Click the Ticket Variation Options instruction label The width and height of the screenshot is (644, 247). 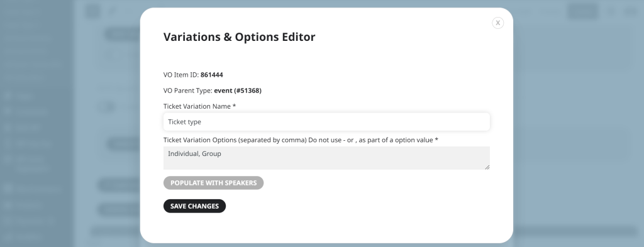coord(301,140)
